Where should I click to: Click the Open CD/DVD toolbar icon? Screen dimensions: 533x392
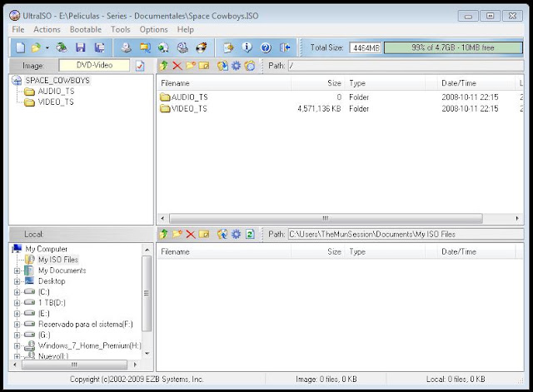[x=62, y=47]
